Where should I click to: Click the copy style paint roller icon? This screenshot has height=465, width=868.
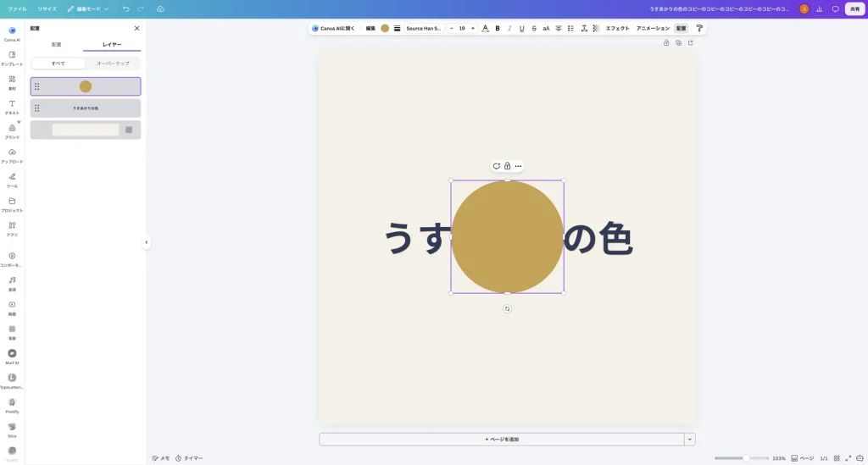[x=699, y=28]
